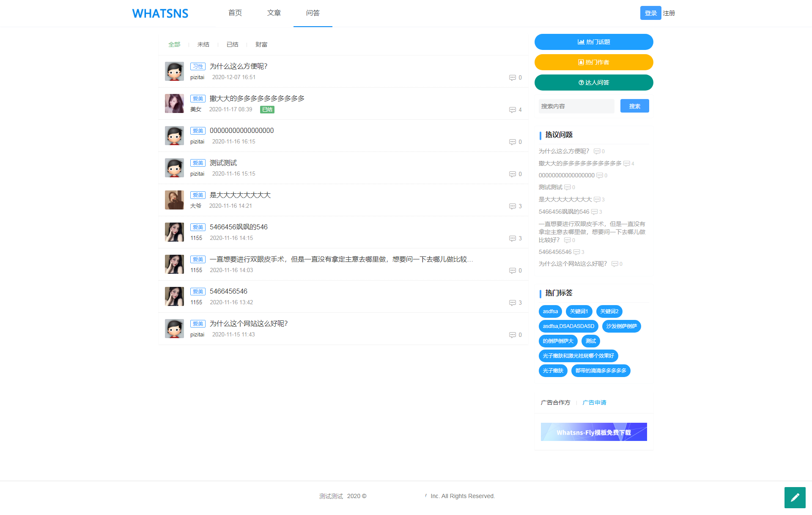812x515 pixels.
Task: Click comment icon beside 5466456546 question
Action: click(x=512, y=303)
